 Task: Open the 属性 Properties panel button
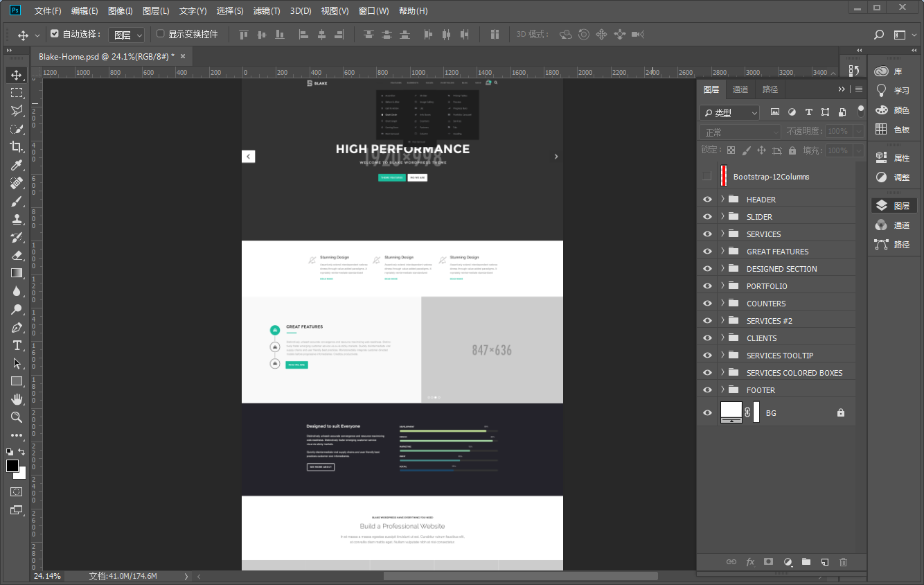click(x=892, y=158)
